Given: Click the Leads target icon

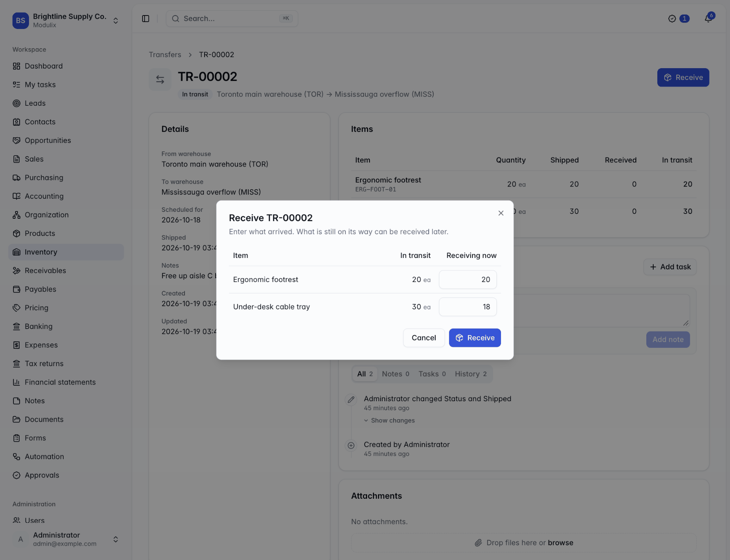Looking at the screenshot, I should tap(16, 103).
